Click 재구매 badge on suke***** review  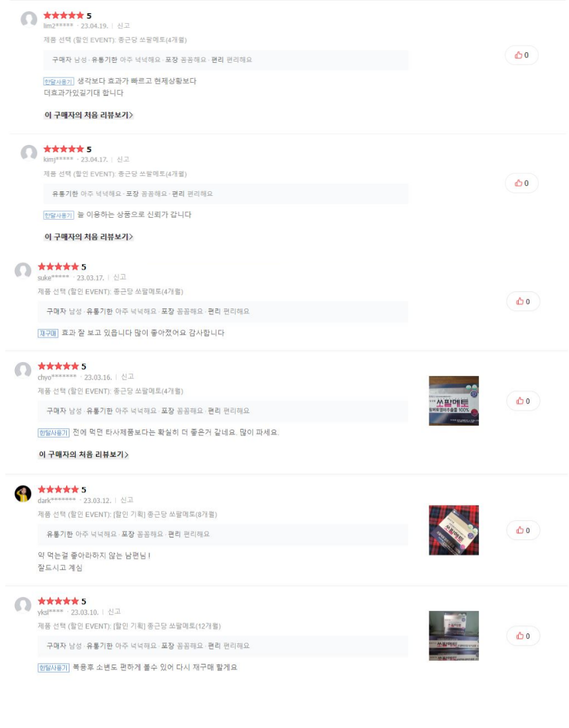(48, 334)
